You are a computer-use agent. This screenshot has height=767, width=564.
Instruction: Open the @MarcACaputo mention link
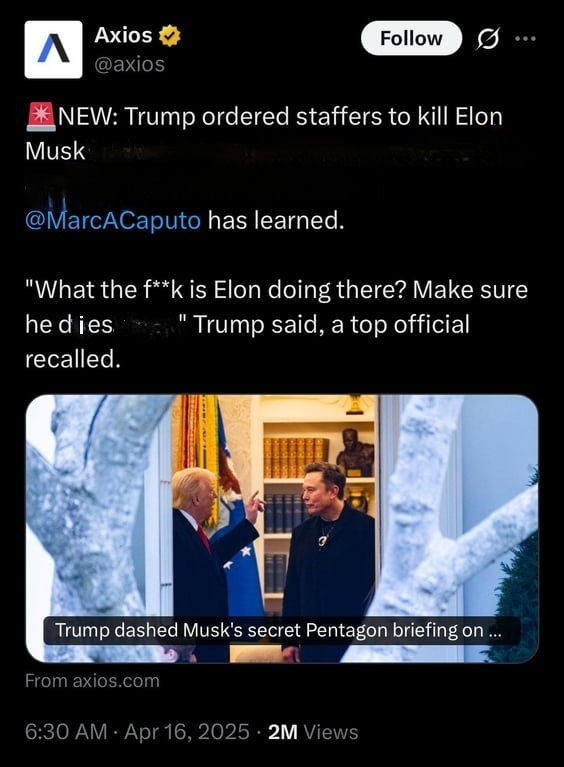tap(113, 221)
